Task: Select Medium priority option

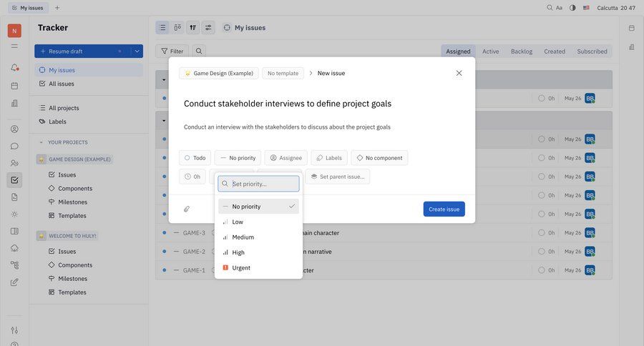Action: click(243, 237)
